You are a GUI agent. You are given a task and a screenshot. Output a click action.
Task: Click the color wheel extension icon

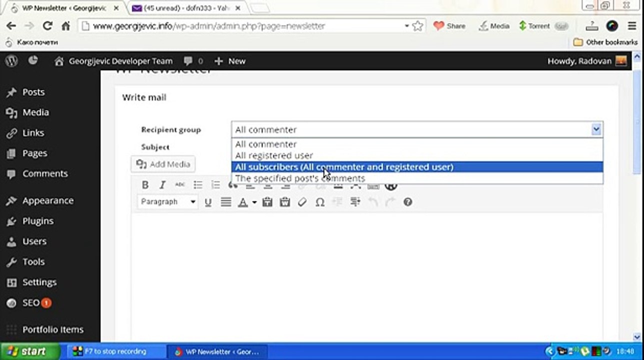tap(612, 26)
